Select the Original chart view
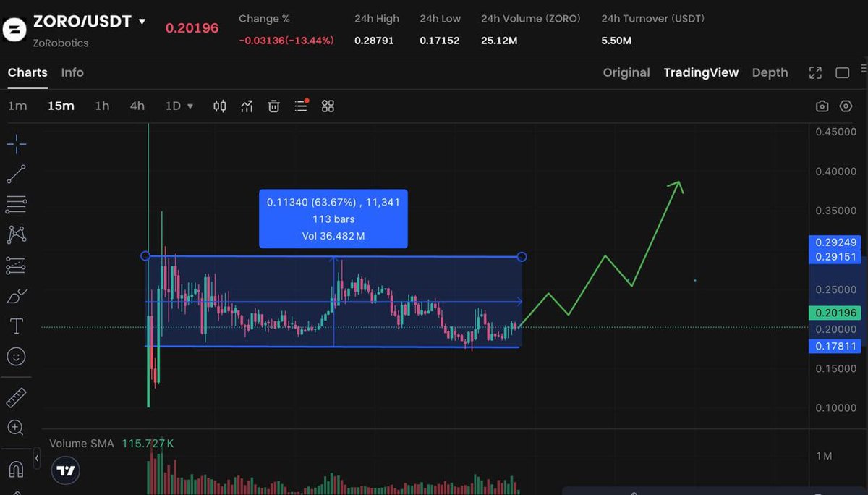The width and height of the screenshot is (868, 495). pos(626,72)
